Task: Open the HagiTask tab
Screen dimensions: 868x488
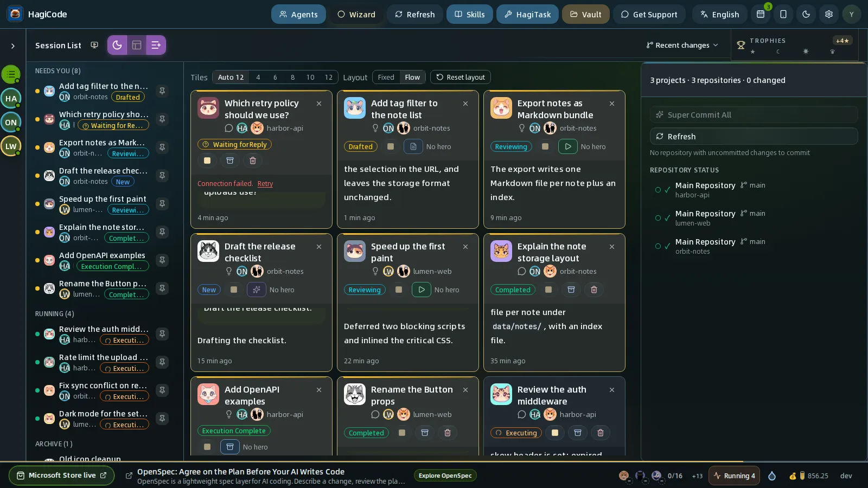Action: [x=527, y=14]
